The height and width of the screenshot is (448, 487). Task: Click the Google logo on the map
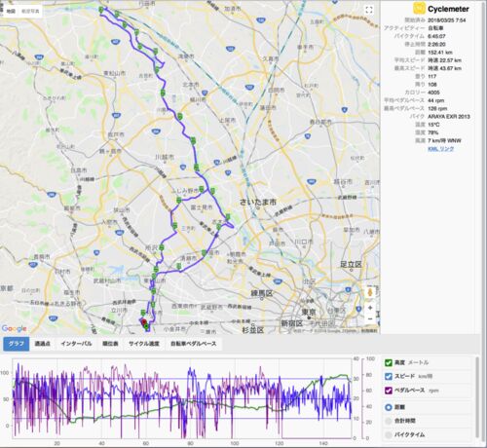(14, 328)
